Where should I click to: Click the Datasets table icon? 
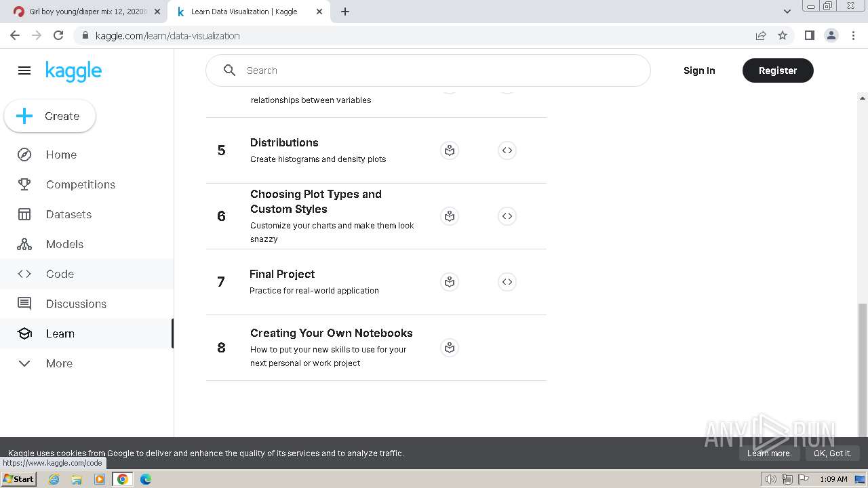point(24,214)
